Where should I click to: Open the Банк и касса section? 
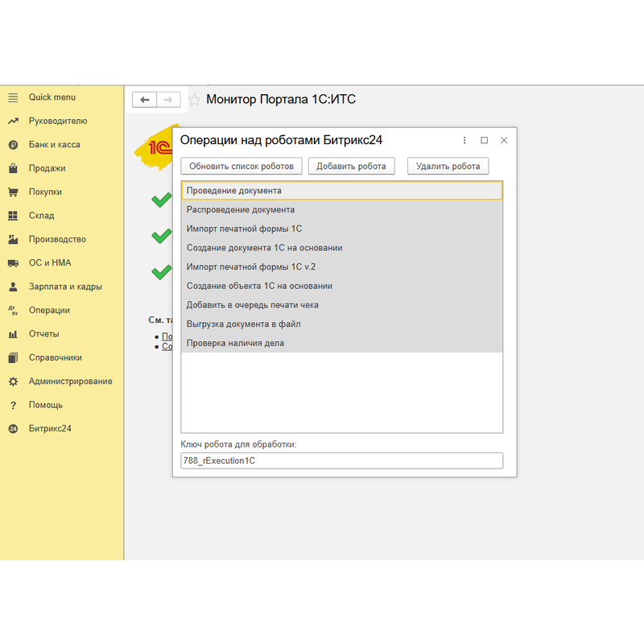pos(54,145)
